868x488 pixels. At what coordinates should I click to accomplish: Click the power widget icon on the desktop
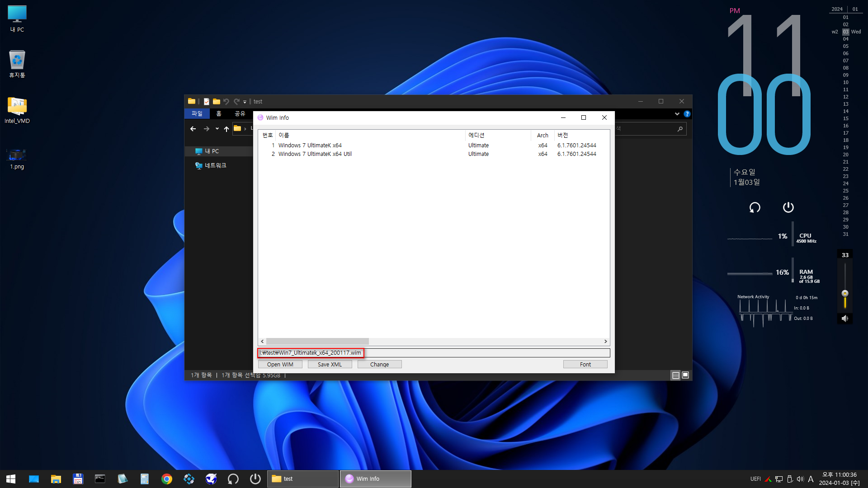(788, 207)
